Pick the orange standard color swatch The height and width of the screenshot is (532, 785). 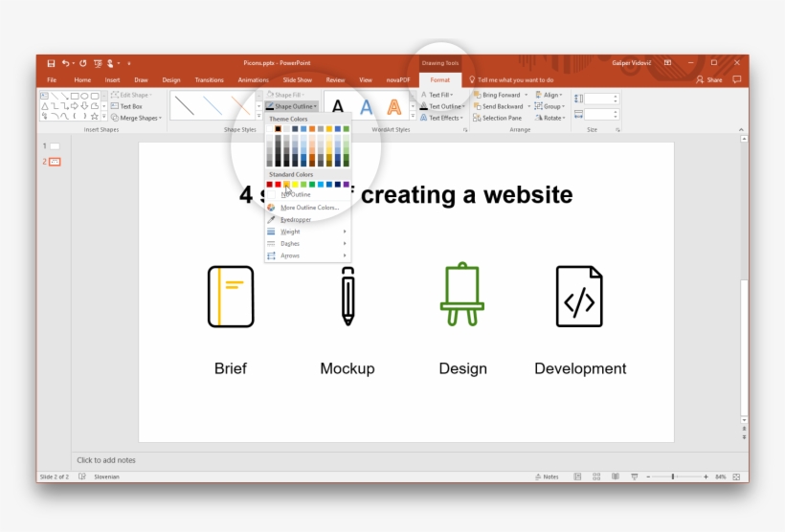[286, 184]
